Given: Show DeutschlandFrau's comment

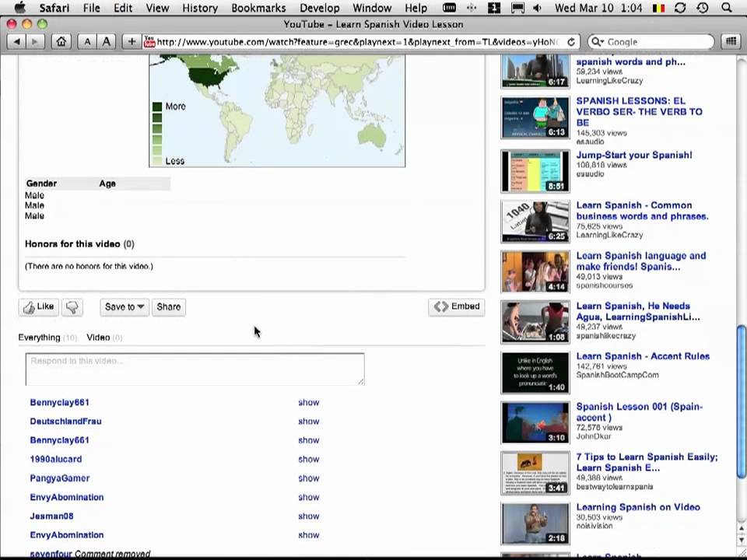Looking at the screenshot, I should (309, 422).
